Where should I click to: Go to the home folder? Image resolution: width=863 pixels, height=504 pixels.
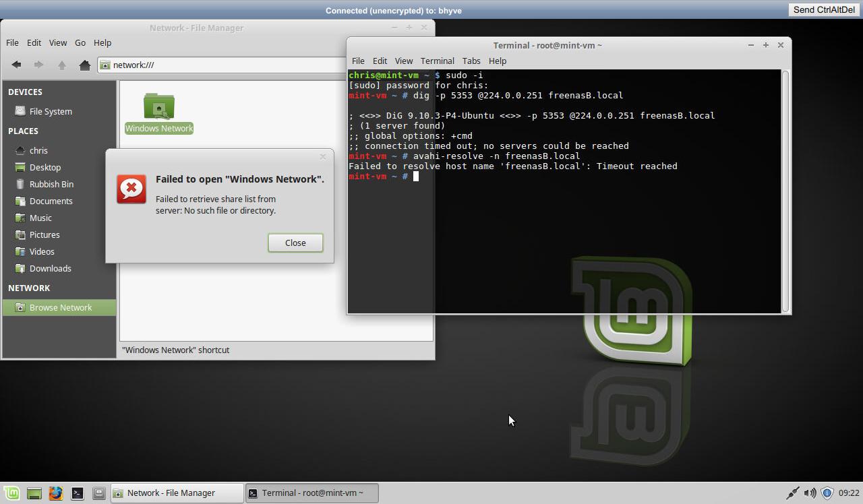(84, 65)
